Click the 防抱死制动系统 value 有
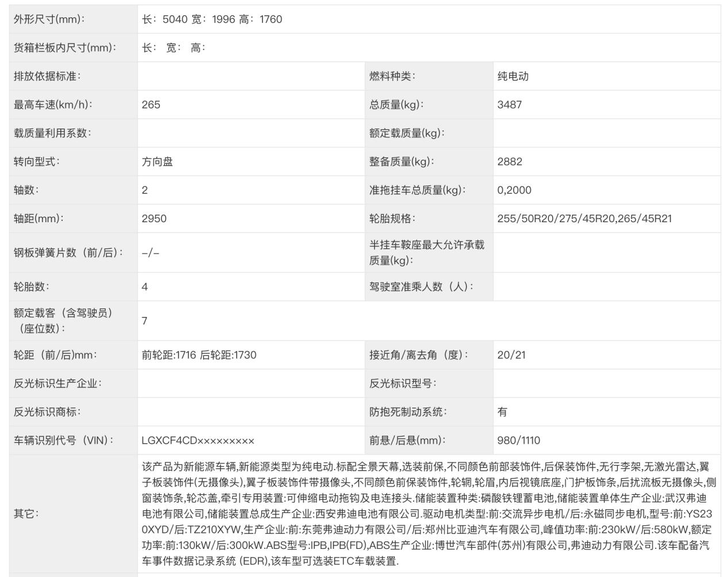 tap(502, 412)
